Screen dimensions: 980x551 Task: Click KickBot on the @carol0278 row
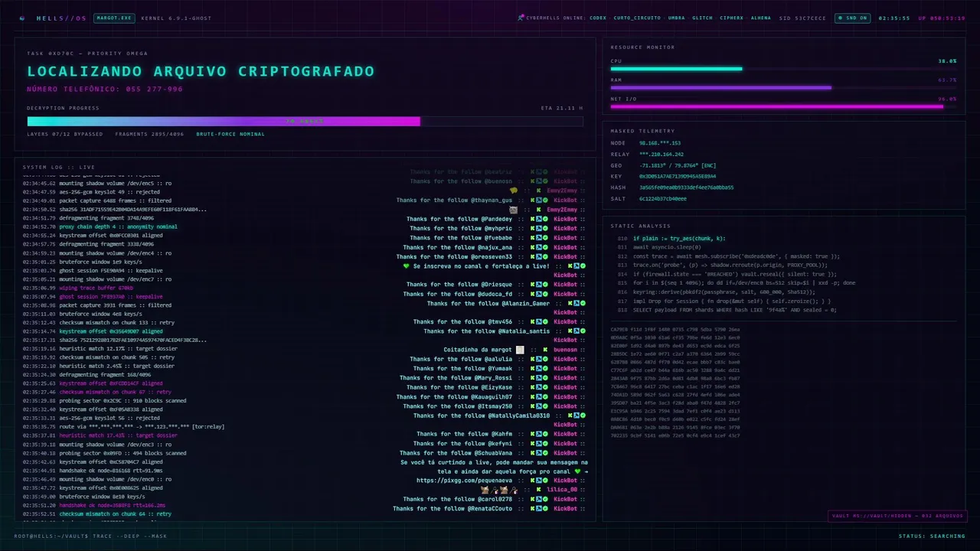coord(566,499)
